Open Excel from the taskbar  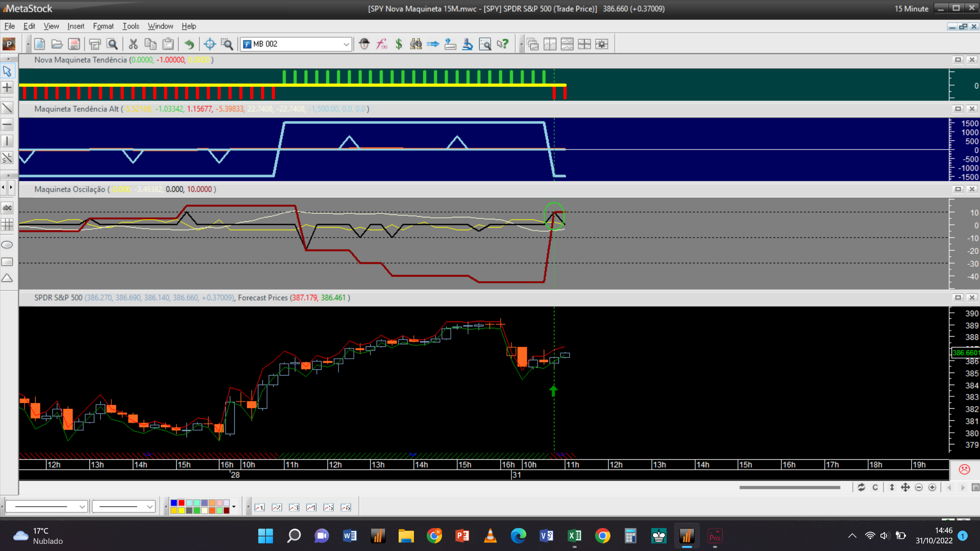[574, 536]
